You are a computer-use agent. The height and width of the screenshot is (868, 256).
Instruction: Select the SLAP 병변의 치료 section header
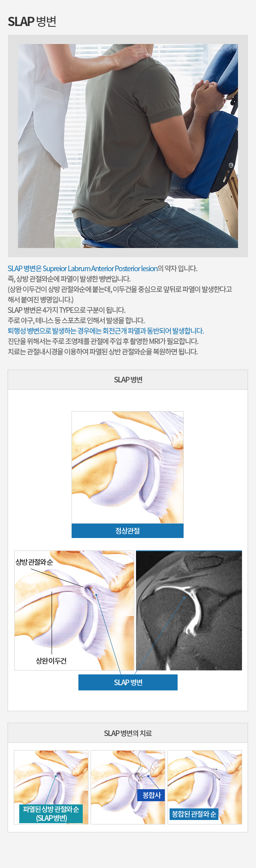pyautogui.click(x=128, y=733)
